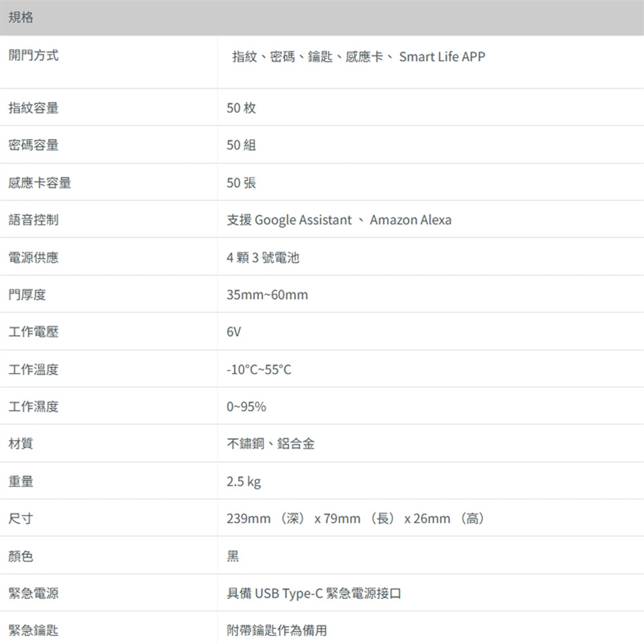The height and width of the screenshot is (644, 644).
Task: Click the 尺寸 dimensions value
Action: click(356, 519)
